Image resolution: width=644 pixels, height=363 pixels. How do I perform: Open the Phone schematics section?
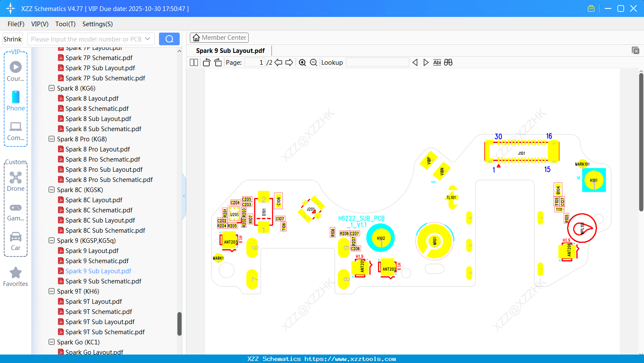[x=16, y=101]
